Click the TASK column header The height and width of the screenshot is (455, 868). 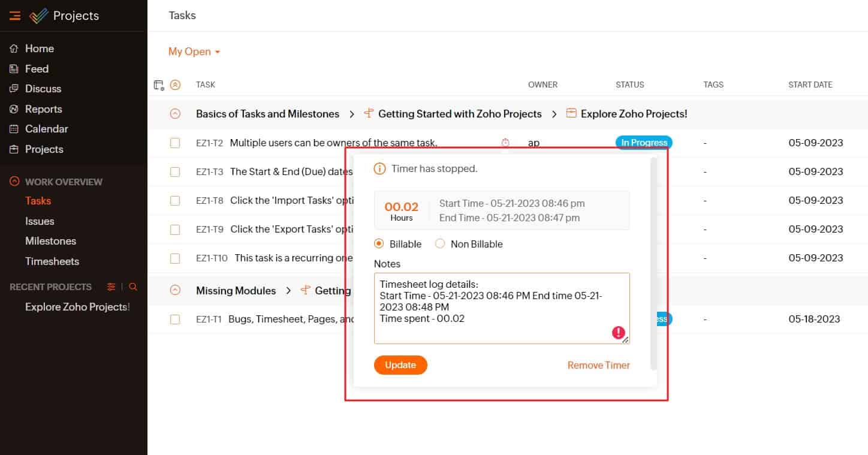point(206,85)
